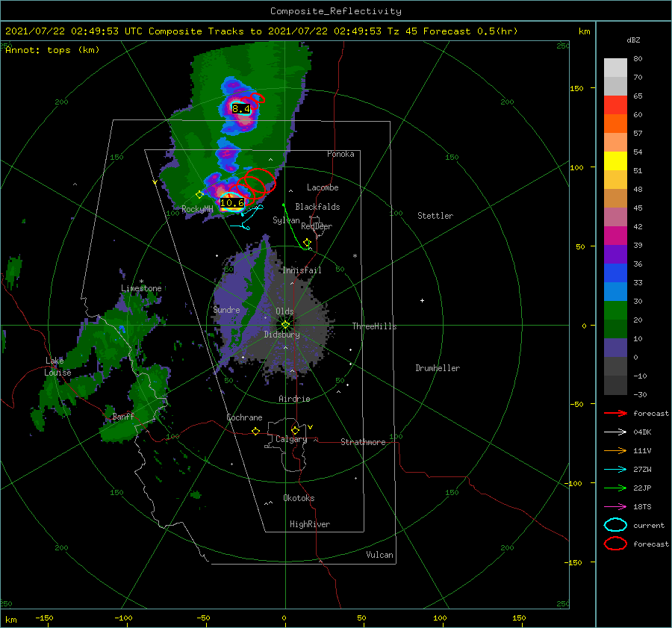Click the dBZ legend heading

tap(633, 40)
